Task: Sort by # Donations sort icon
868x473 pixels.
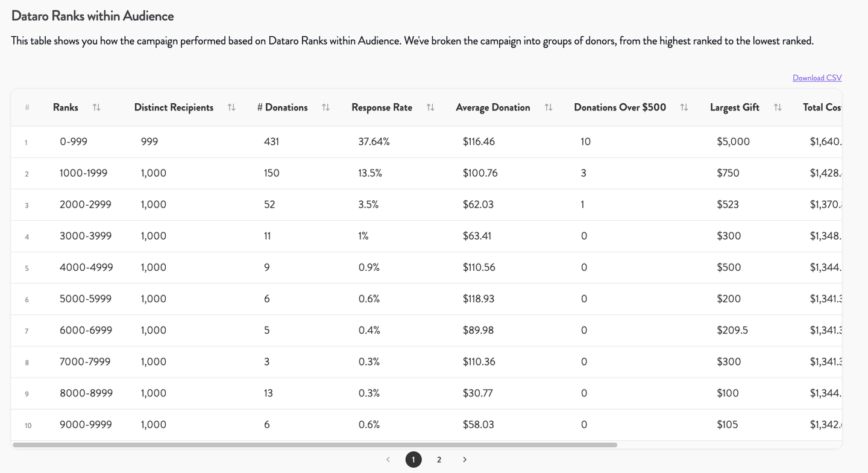Action: [x=325, y=107]
